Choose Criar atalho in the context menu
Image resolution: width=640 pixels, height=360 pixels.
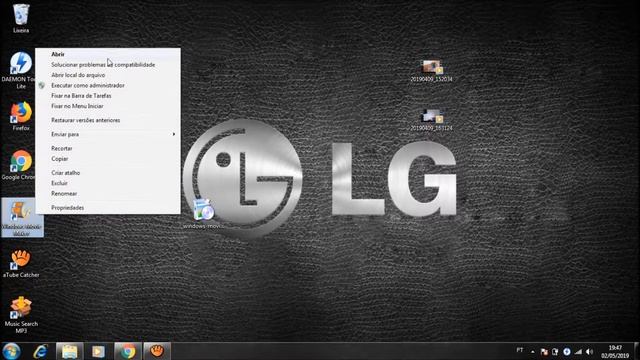coord(108,173)
